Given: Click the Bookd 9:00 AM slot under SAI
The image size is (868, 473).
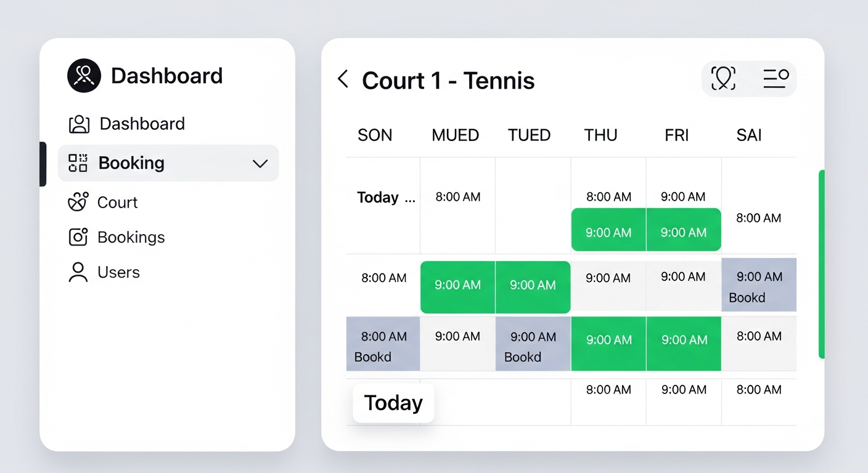Looking at the screenshot, I should point(759,285).
